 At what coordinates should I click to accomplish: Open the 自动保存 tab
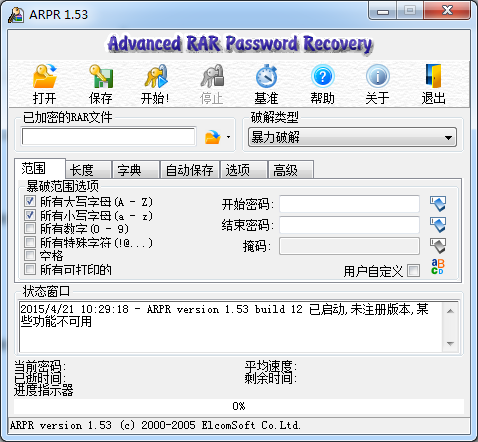pyautogui.click(x=190, y=170)
